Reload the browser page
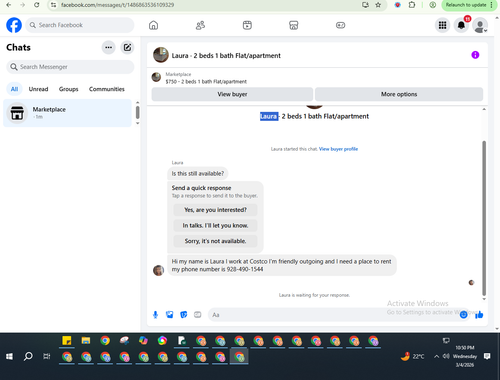The width and height of the screenshot is (500, 380). click(37, 5)
